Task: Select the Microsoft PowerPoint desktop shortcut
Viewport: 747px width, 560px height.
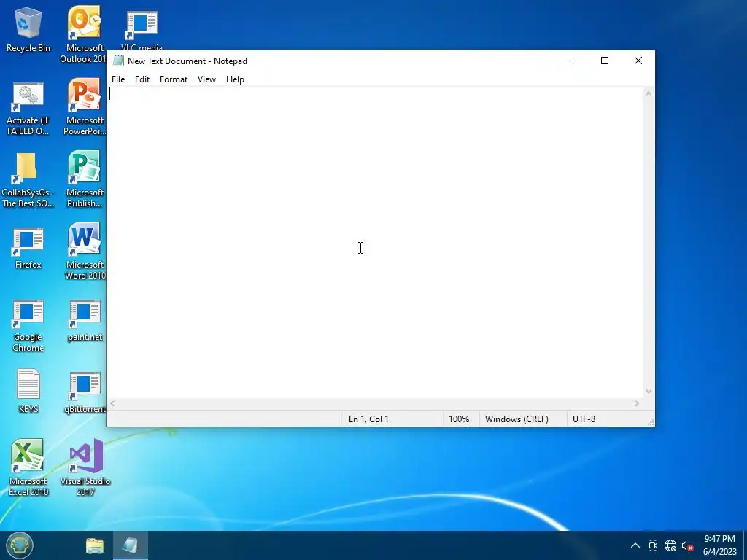Action: pos(85,106)
